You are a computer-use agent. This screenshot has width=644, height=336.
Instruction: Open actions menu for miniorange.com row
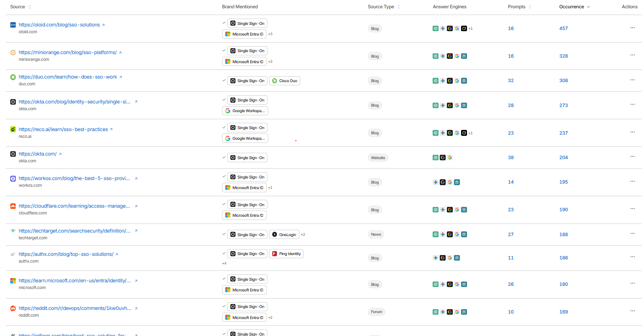tap(633, 55)
